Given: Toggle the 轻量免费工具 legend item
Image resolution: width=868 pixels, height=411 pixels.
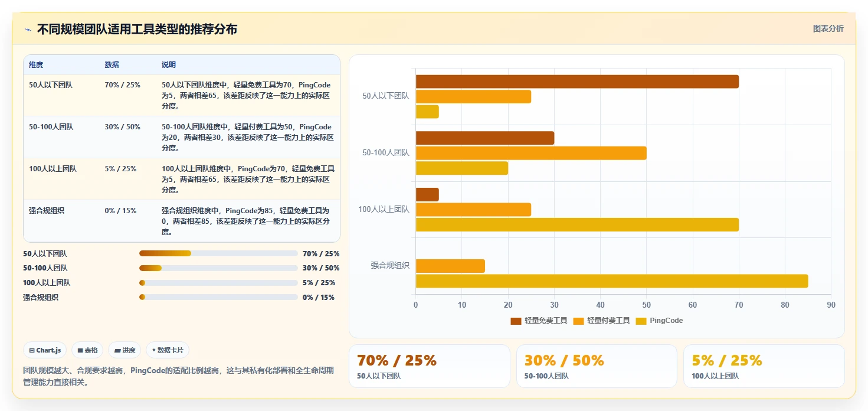Looking at the screenshot, I should click(x=539, y=321).
